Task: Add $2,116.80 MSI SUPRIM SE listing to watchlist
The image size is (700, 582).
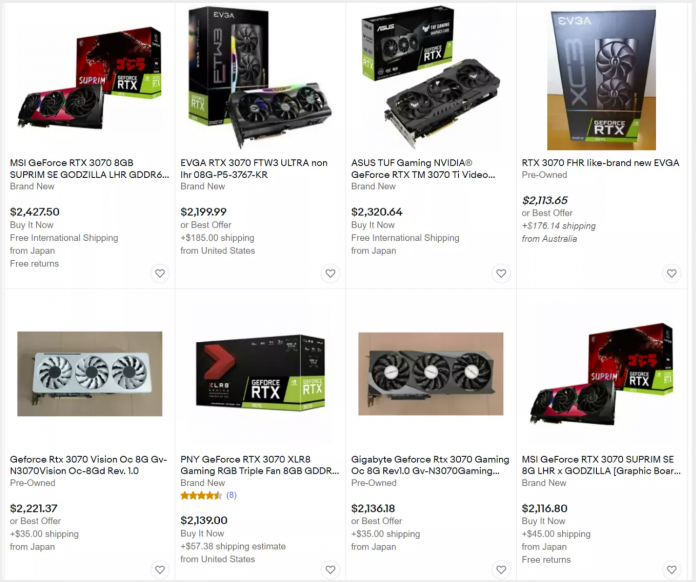Action: 671,570
